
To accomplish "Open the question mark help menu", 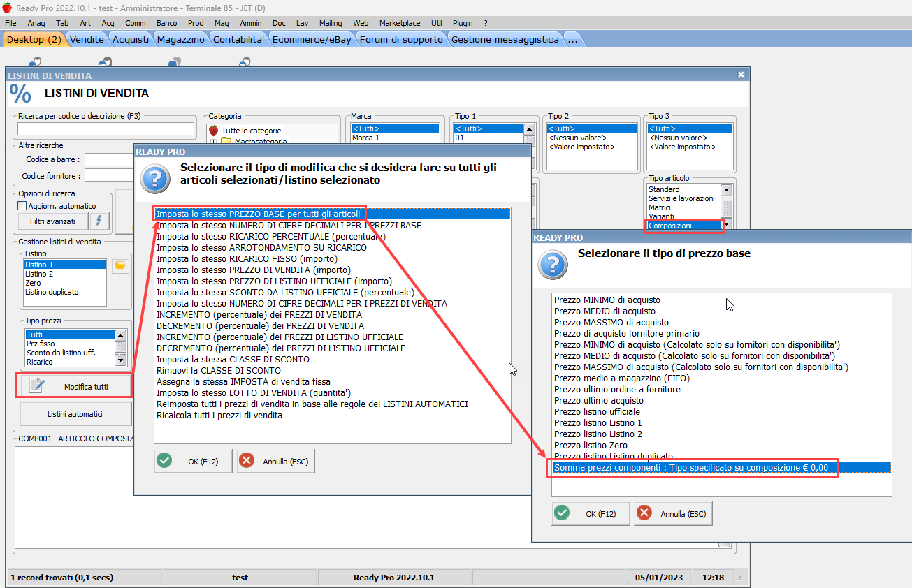I will tap(486, 23).
